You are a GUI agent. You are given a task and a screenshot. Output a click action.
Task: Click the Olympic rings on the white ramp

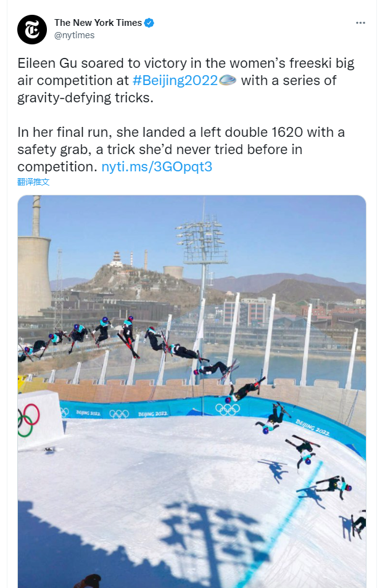pyautogui.click(x=28, y=420)
